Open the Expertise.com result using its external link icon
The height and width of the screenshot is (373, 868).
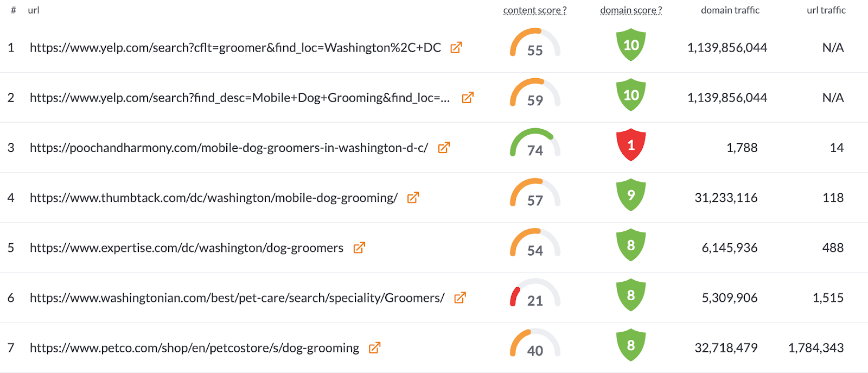click(358, 248)
